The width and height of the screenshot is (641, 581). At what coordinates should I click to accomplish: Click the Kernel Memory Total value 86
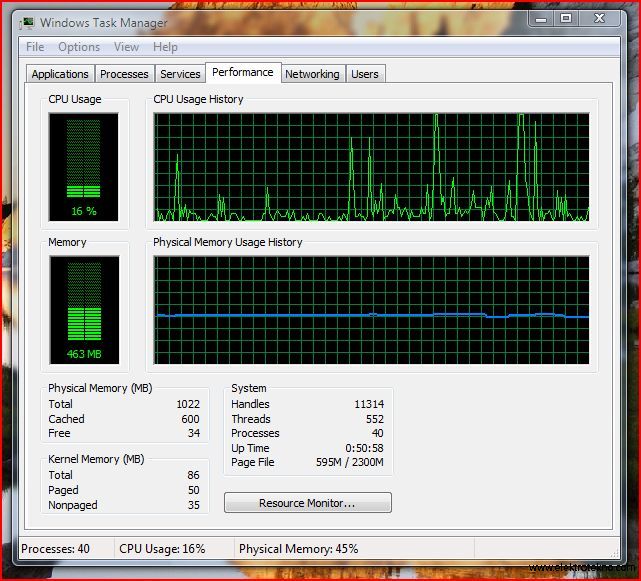click(193, 475)
